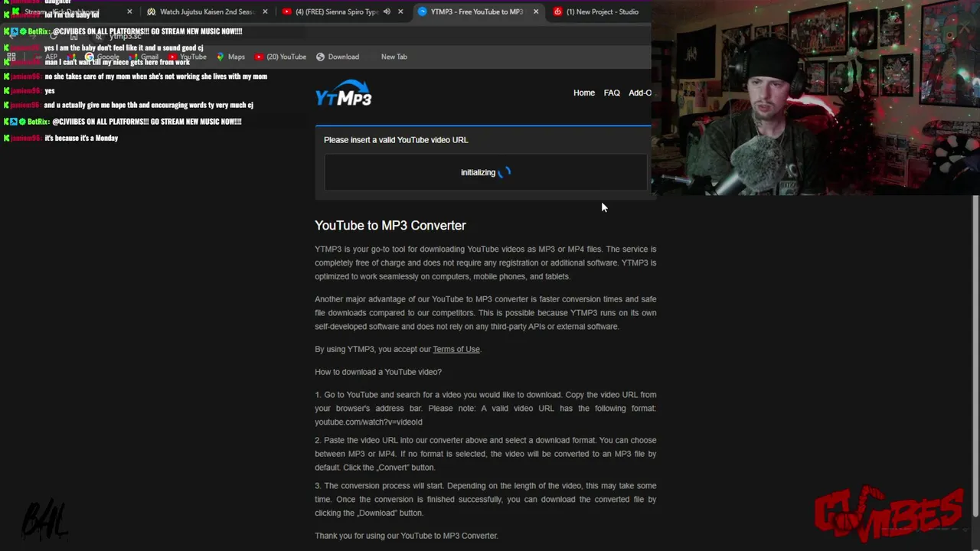Close the Sienna Spiro tab
This screenshot has width=980, height=551.
400,11
